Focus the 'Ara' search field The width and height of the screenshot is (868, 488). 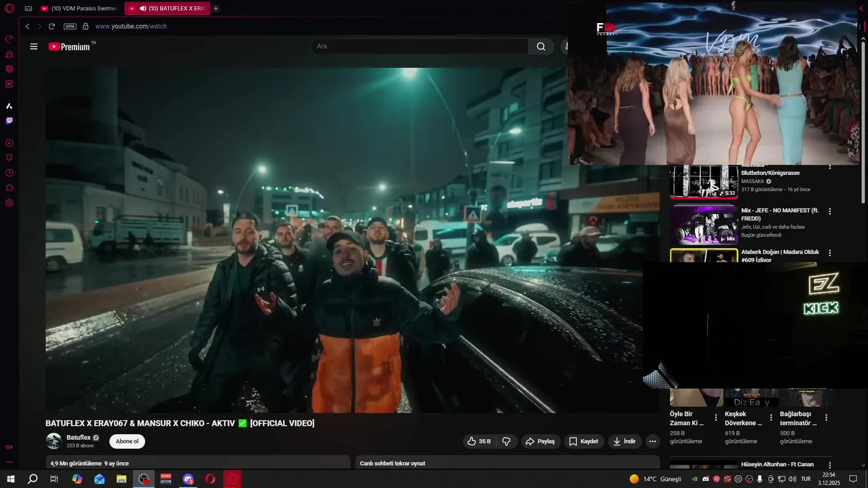coord(419,46)
